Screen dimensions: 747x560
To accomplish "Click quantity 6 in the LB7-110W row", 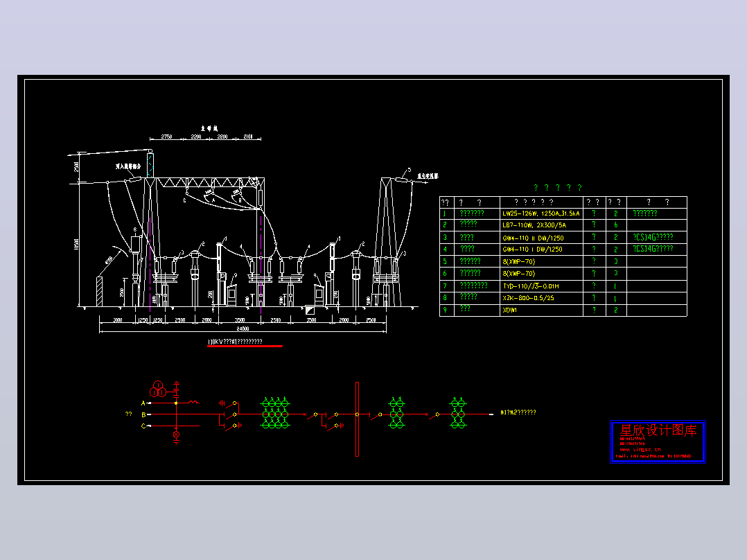I will (615, 225).
